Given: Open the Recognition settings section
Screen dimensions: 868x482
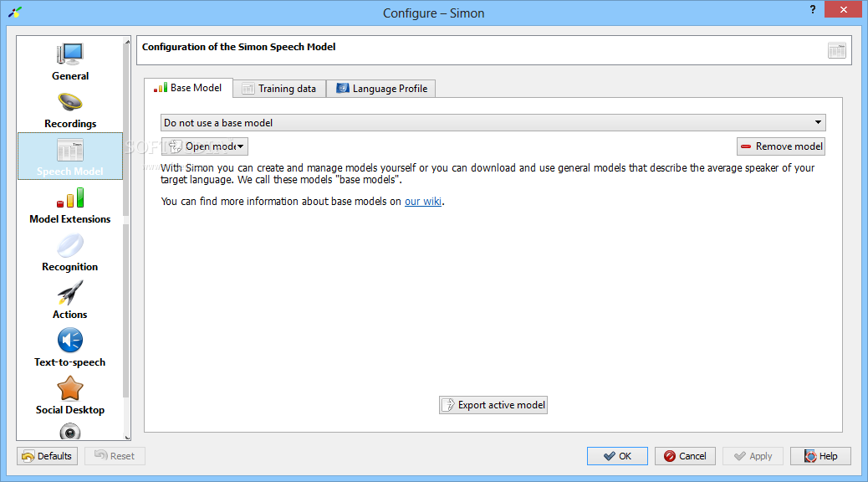Looking at the screenshot, I should pos(69,252).
